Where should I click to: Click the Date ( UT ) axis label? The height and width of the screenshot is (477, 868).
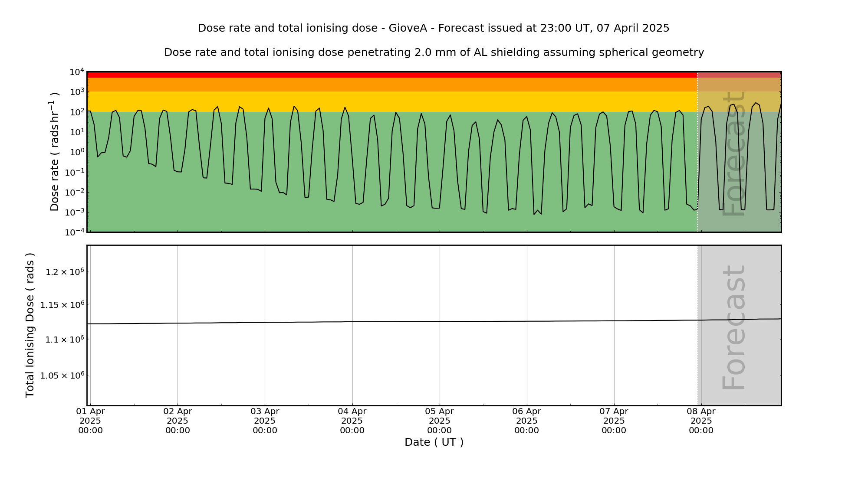click(434, 442)
